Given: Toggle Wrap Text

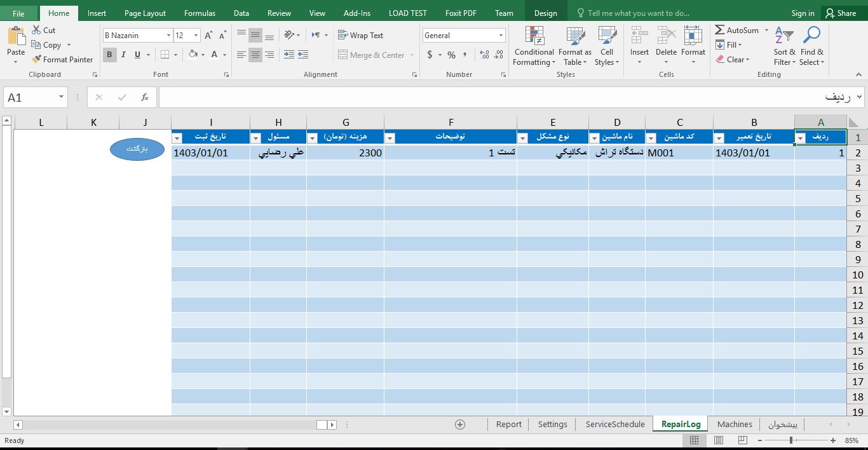Looking at the screenshot, I should pyautogui.click(x=361, y=36).
